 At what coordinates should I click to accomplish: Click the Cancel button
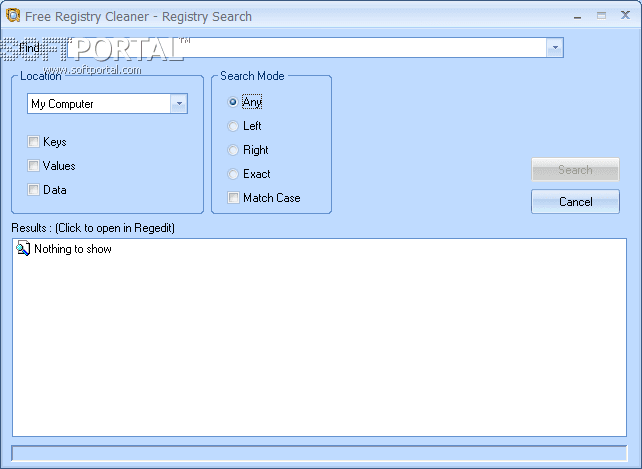[575, 202]
